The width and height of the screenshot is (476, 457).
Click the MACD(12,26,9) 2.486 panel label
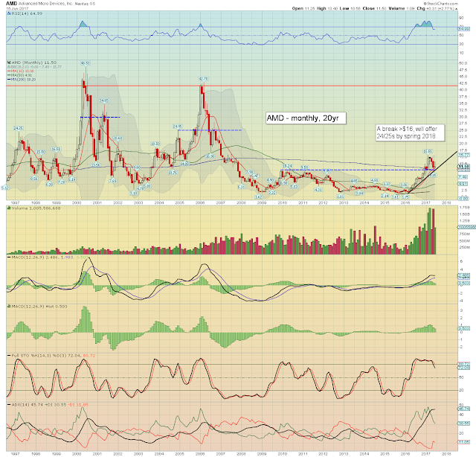pyautogui.click(x=47, y=258)
